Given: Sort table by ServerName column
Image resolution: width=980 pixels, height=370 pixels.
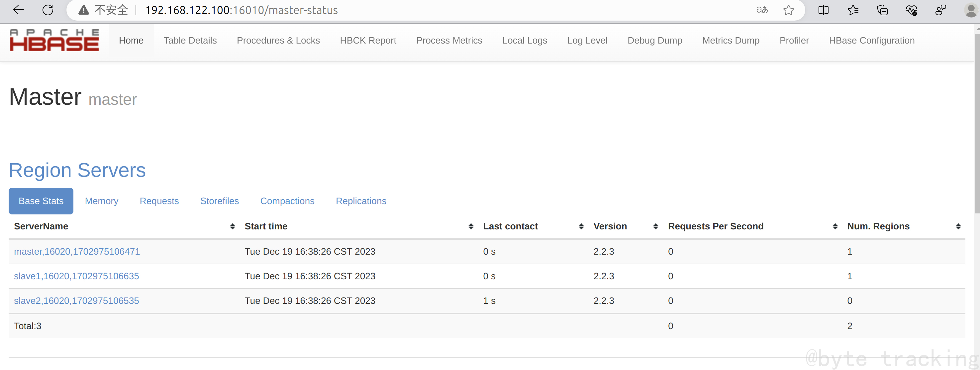Looking at the screenshot, I should (x=41, y=226).
